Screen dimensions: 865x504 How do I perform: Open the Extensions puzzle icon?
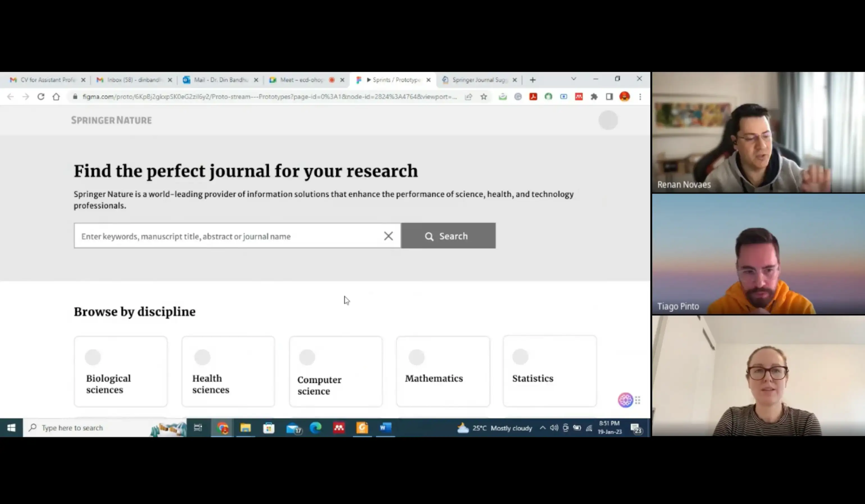(594, 97)
